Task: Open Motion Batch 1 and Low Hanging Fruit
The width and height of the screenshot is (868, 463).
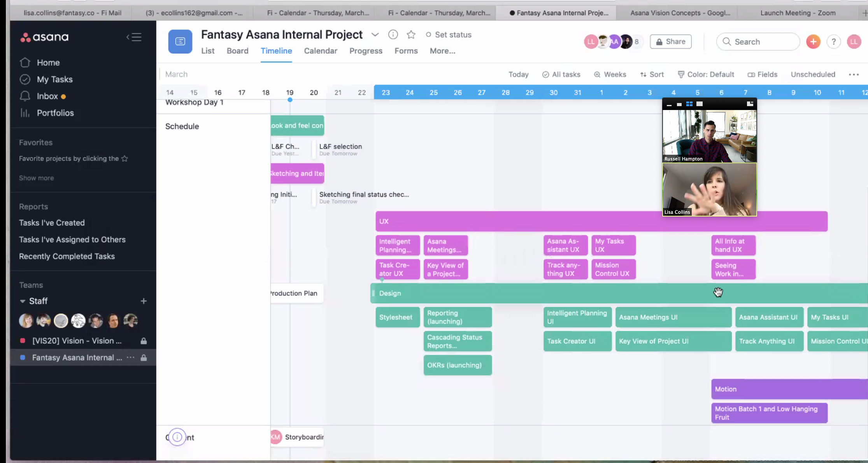Action: click(769, 413)
